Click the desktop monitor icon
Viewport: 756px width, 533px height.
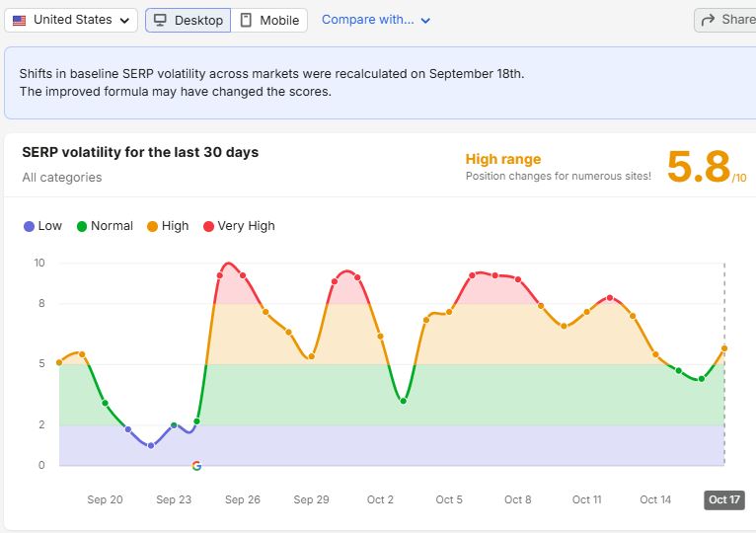[160, 20]
